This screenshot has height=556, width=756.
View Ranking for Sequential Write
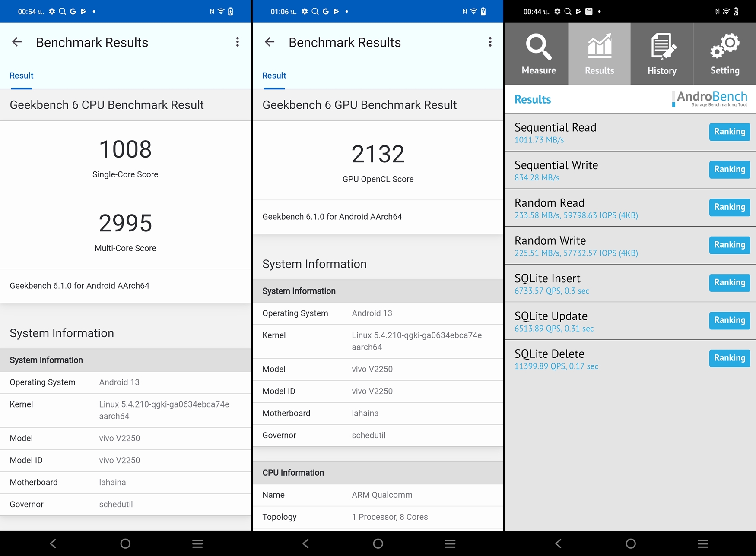729,169
